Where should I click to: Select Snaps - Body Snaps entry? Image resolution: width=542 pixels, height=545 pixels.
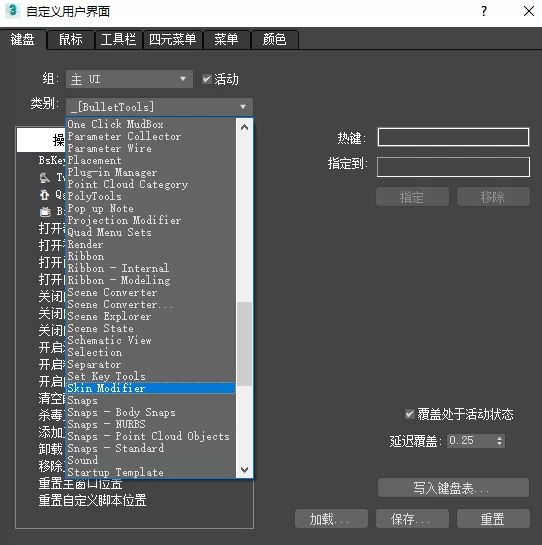[x=151, y=412]
